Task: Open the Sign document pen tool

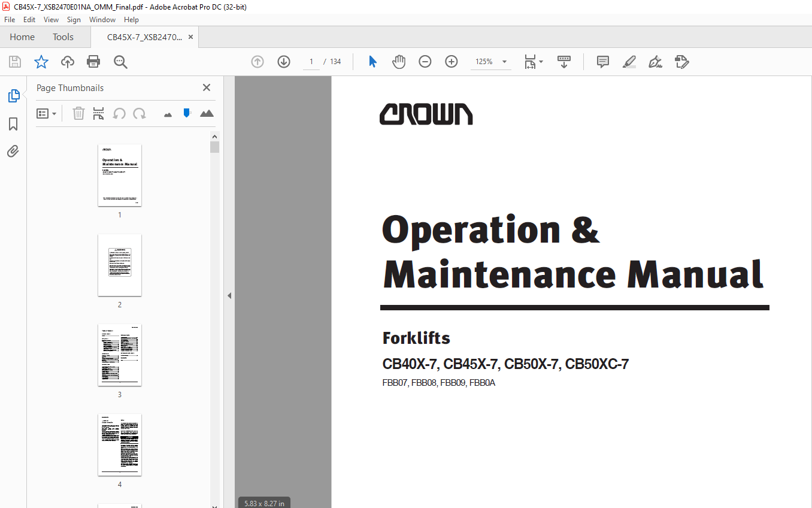Action: (655, 62)
